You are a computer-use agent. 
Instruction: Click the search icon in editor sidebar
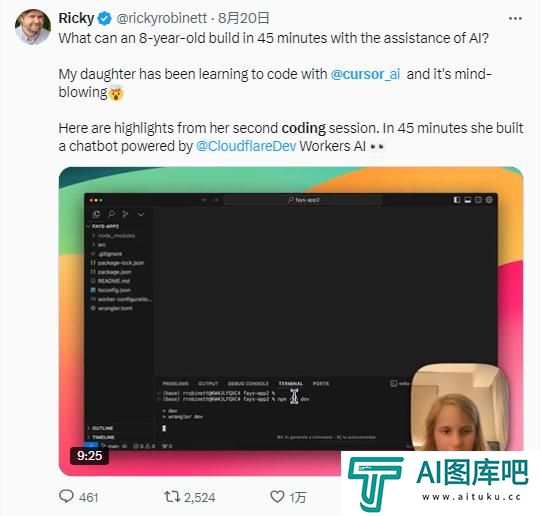tap(111, 214)
